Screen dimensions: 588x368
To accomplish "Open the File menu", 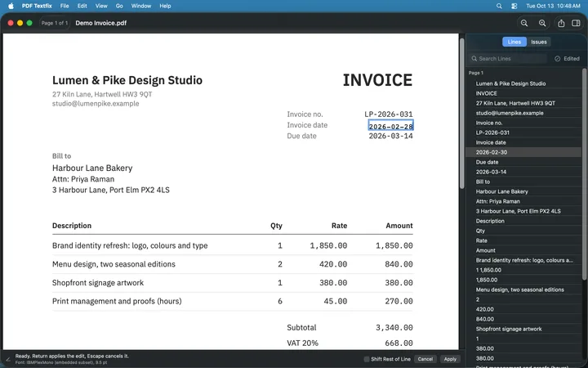I will click(65, 6).
